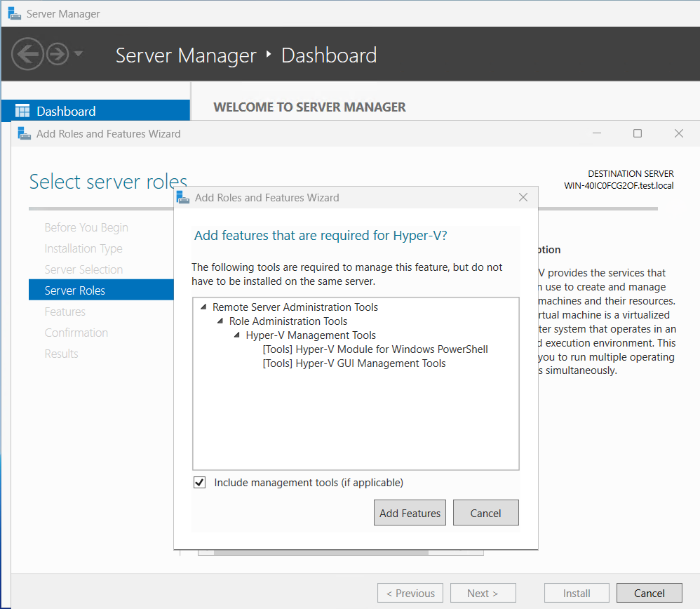Select the Before You Begin wizard step
Screen dimensions: 700x609
tap(86, 227)
